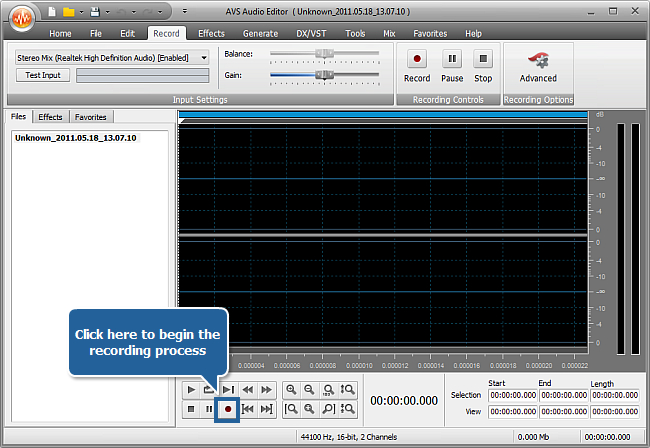
Task: Click the Selection End time field
Action: (564, 395)
